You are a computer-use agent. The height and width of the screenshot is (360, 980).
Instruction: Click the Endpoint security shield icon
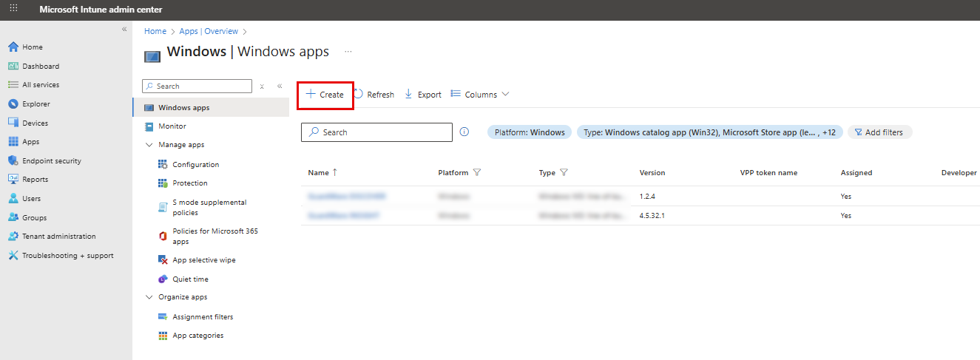point(13,160)
